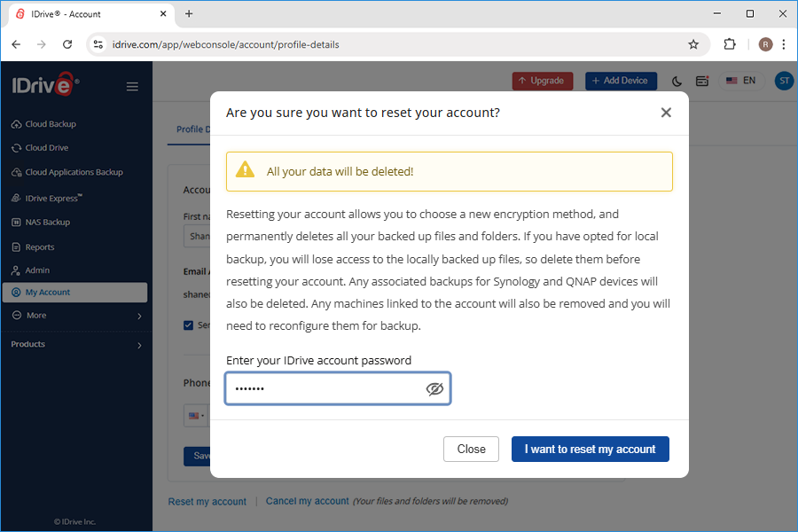Toggle the checkbox under Email Address
This screenshot has width=798, height=532.
tap(188, 325)
